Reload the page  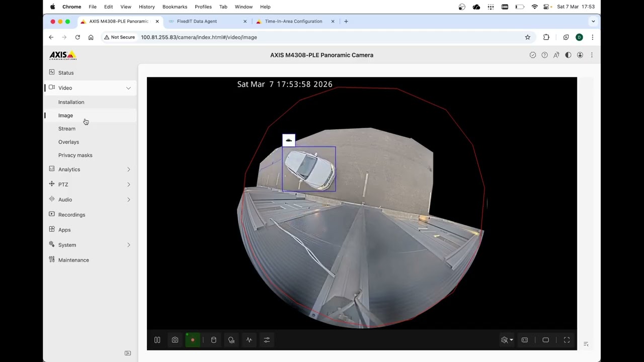(x=77, y=37)
